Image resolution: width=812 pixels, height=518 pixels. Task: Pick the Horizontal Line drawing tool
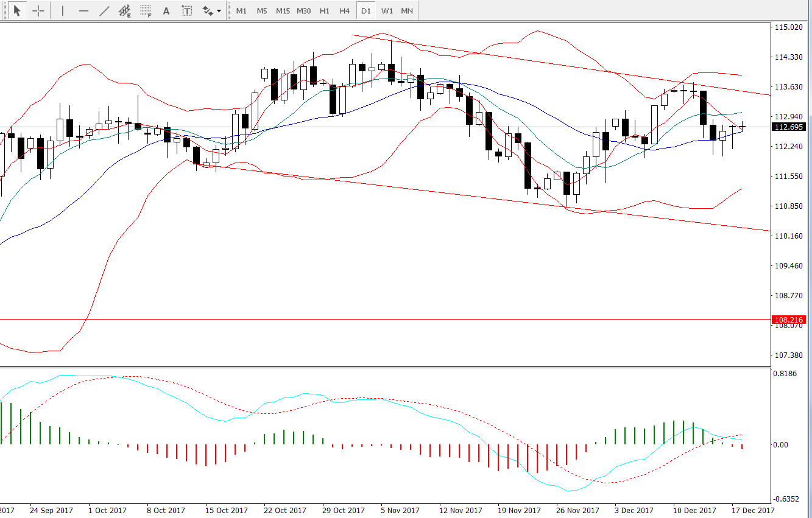tap(84, 10)
